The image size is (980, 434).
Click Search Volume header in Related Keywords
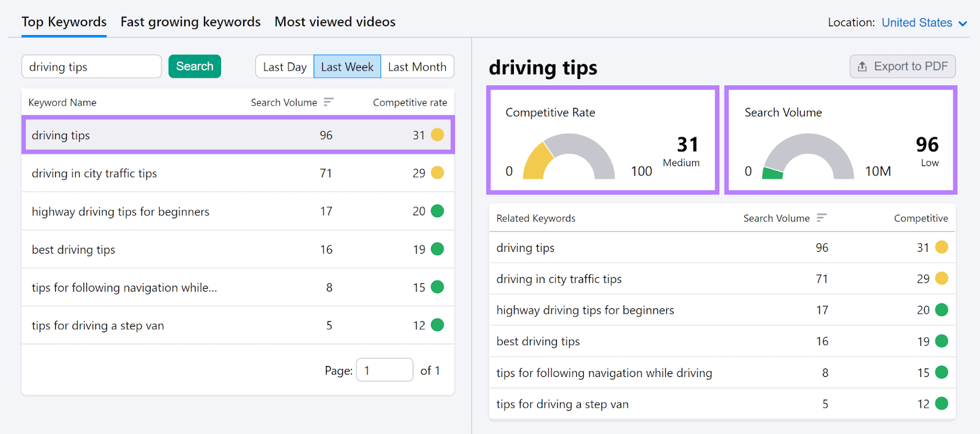click(777, 218)
